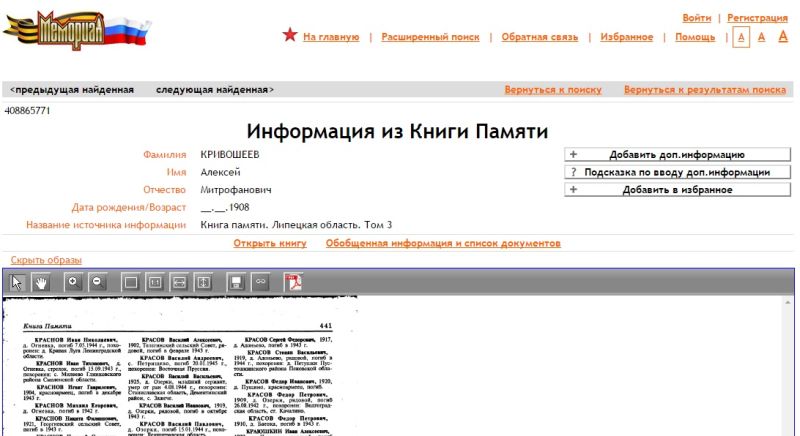Click 'Открыть книгу' link
Viewport: 800px width, 436px height.
[270, 243]
